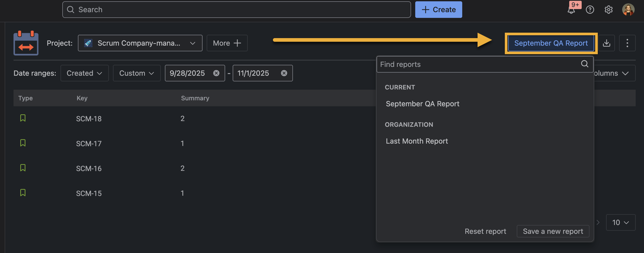Click the download export icon
This screenshot has width=644, height=253.
tap(607, 43)
